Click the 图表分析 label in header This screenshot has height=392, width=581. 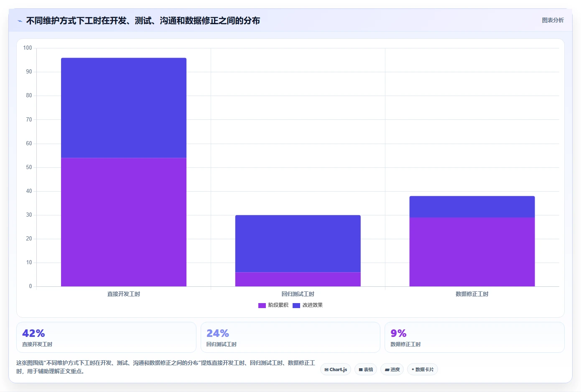click(x=553, y=20)
